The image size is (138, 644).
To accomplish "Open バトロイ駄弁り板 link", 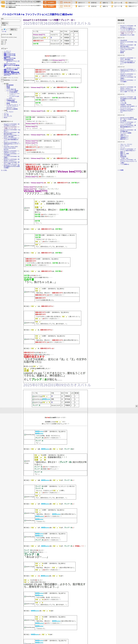I will pos(11,89).
